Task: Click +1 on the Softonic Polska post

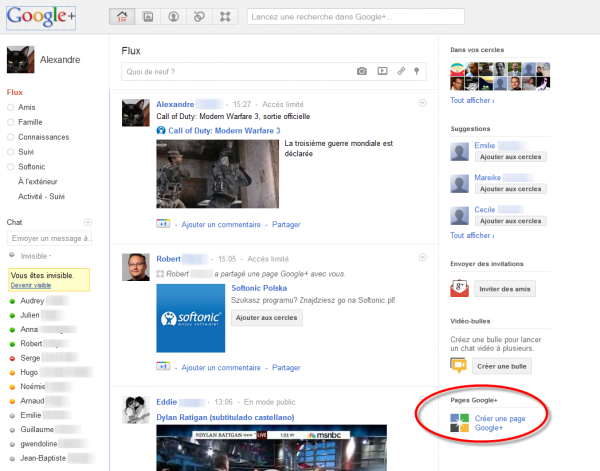Action: (x=163, y=367)
